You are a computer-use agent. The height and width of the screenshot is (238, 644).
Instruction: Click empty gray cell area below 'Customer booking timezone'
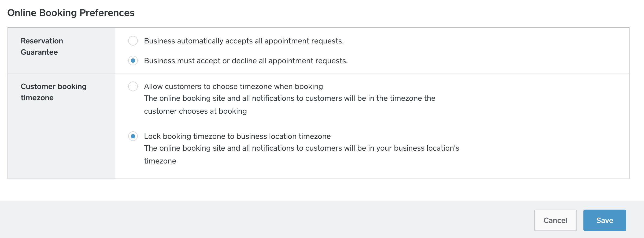click(62, 142)
